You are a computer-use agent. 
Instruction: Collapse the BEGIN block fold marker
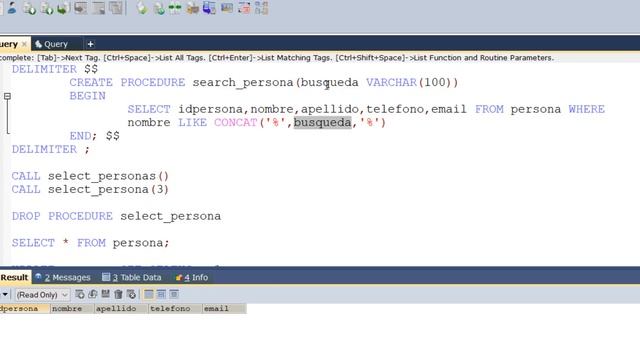[x=7, y=96]
